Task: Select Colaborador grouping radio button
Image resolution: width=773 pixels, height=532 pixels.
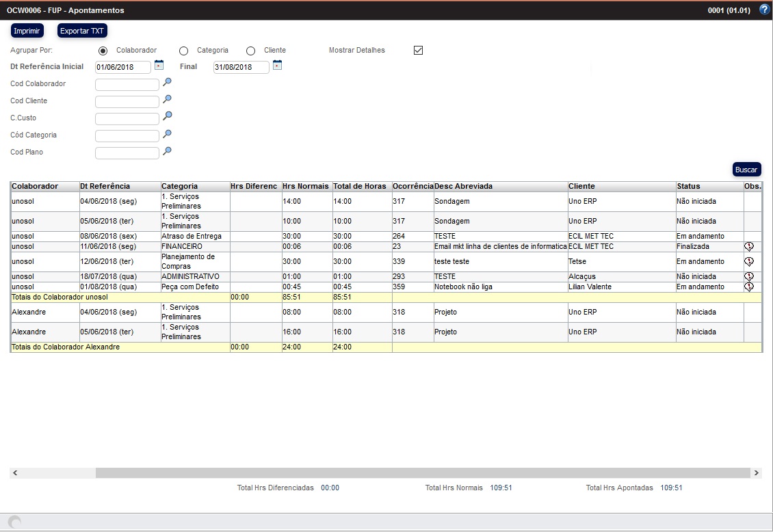Action: tap(103, 51)
